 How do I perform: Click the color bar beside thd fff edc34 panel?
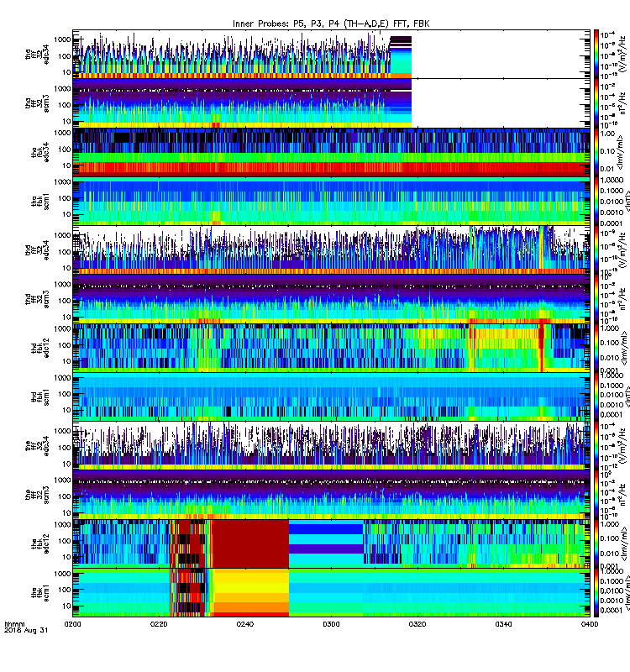point(596,250)
